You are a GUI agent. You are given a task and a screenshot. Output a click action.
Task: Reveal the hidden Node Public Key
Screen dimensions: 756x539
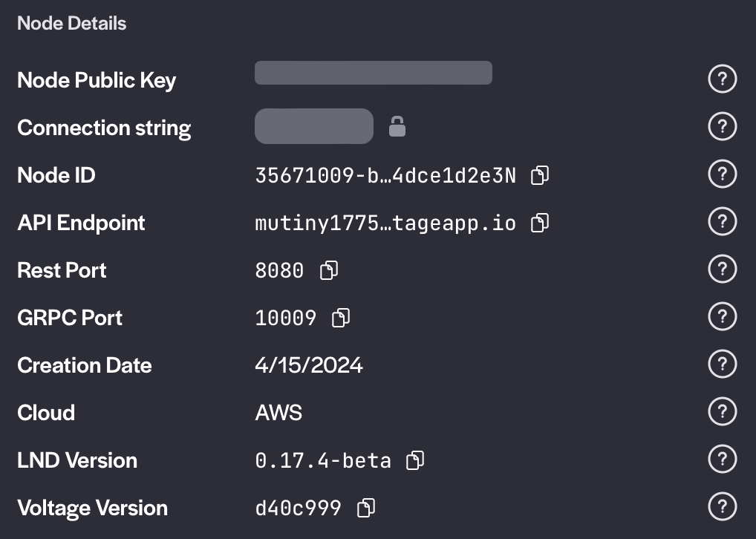coord(373,73)
